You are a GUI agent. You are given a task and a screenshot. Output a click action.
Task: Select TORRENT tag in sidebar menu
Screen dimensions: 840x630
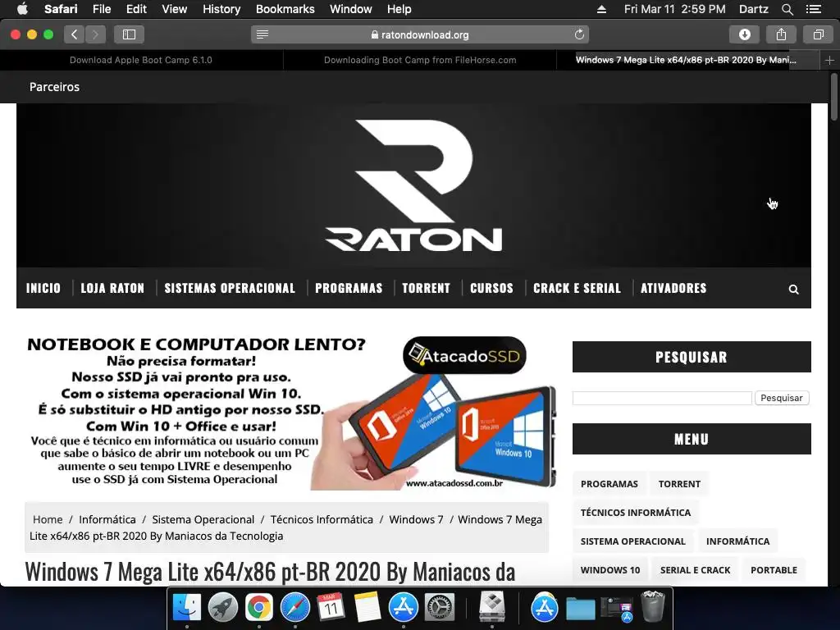point(679,484)
